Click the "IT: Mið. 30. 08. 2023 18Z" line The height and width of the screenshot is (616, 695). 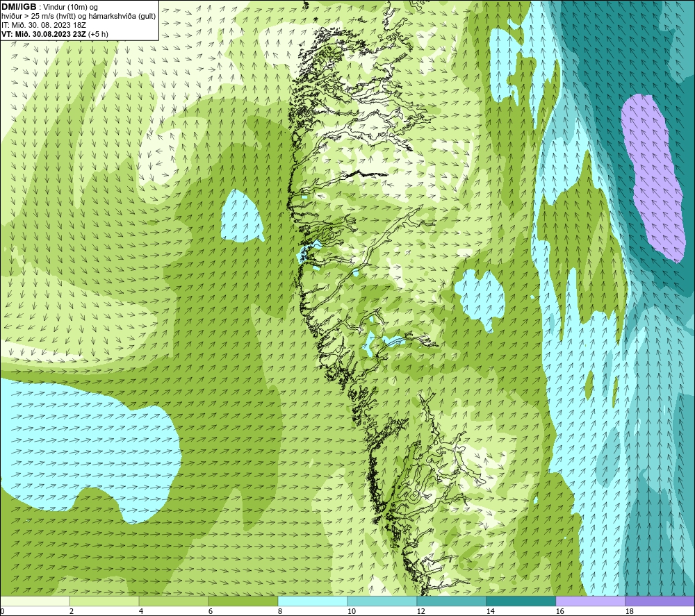(43, 25)
